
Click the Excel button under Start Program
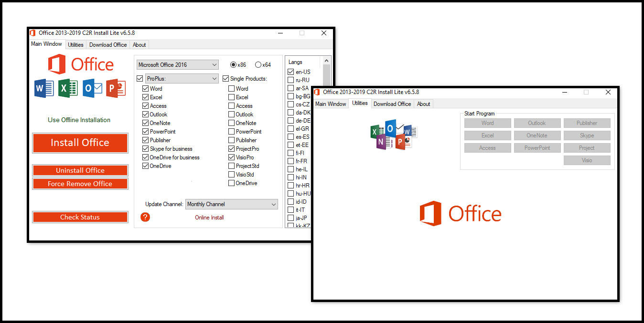point(488,135)
